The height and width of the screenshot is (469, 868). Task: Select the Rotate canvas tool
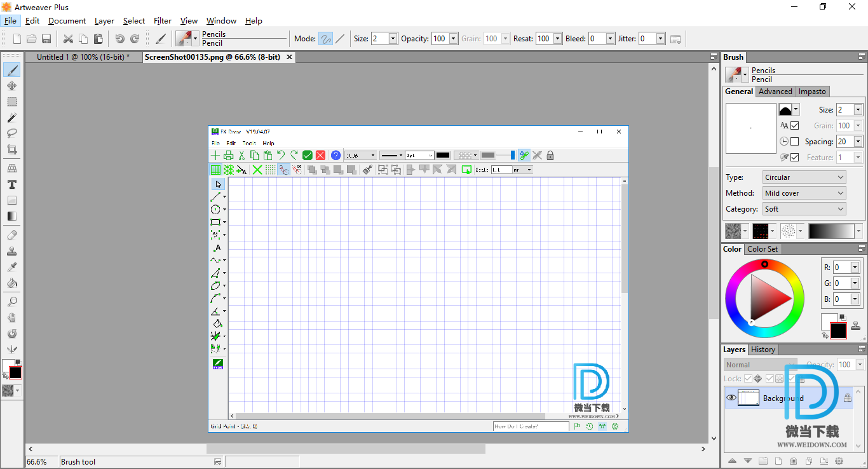(11, 334)
